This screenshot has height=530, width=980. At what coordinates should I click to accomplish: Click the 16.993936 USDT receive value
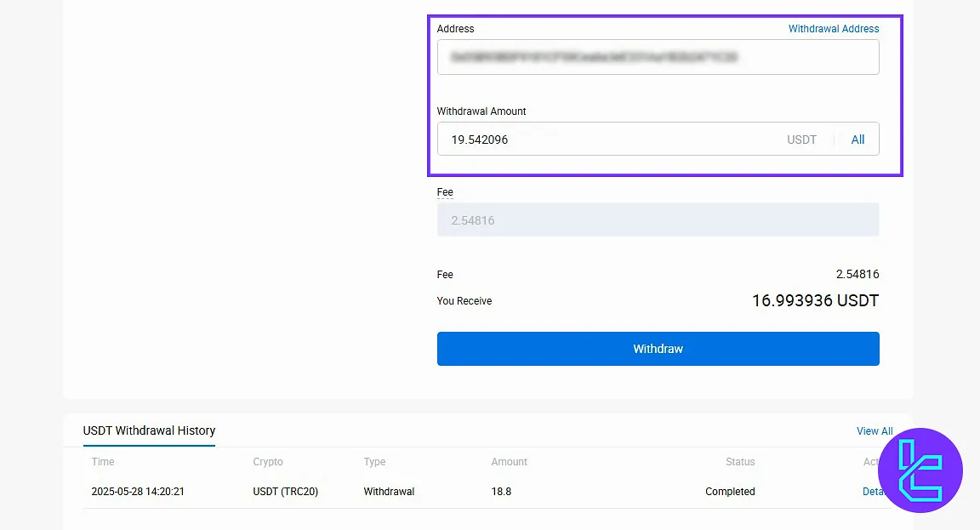815,300
